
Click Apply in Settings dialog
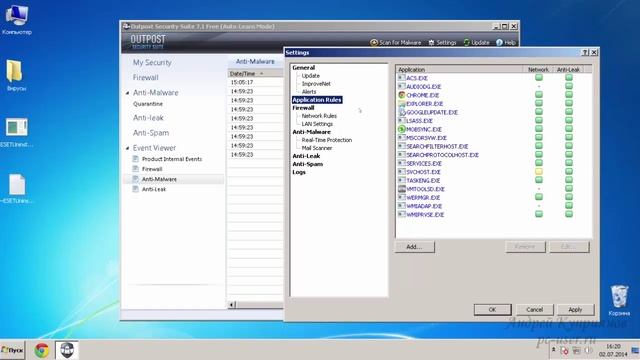coord(575,310)
